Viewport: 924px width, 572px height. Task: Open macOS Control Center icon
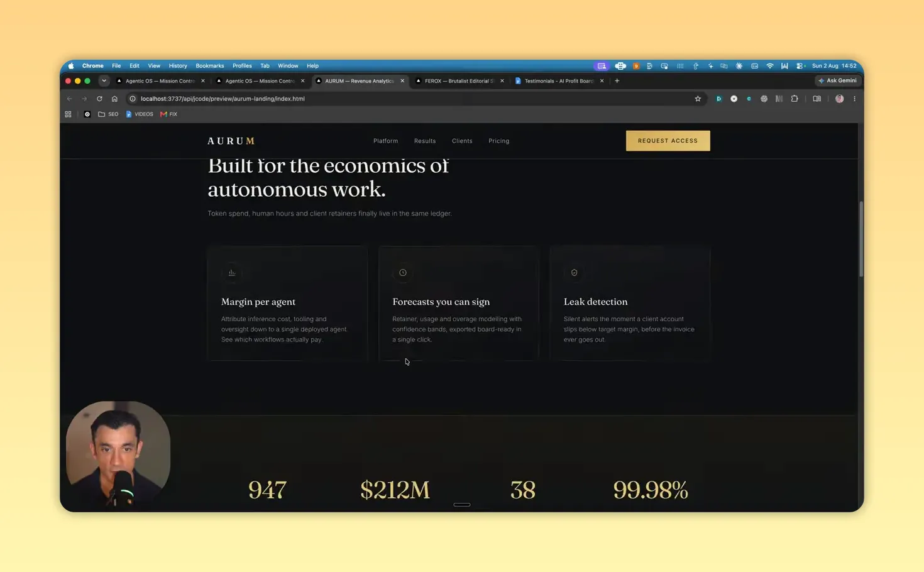[800, 65]
